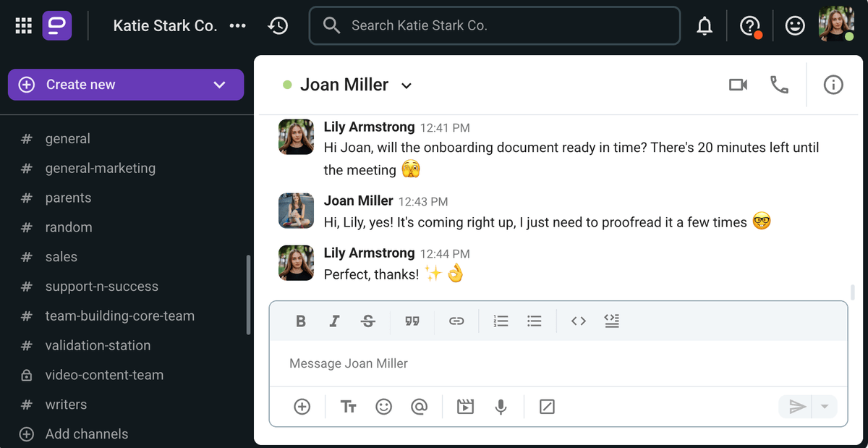Click the sidebar channel list scrollbar
The image size is (868, 448).
pos(248,295)
